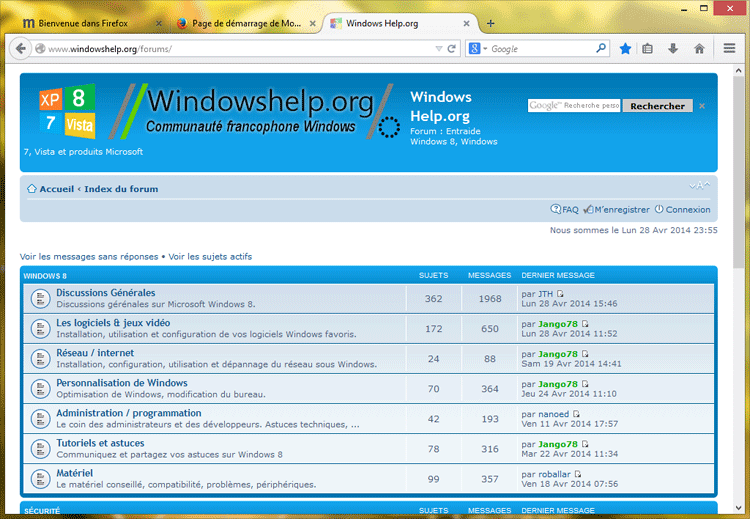Open the Downloads arrow icon
The height and width of the screenshot is (519, 750).
click(673, 48)
